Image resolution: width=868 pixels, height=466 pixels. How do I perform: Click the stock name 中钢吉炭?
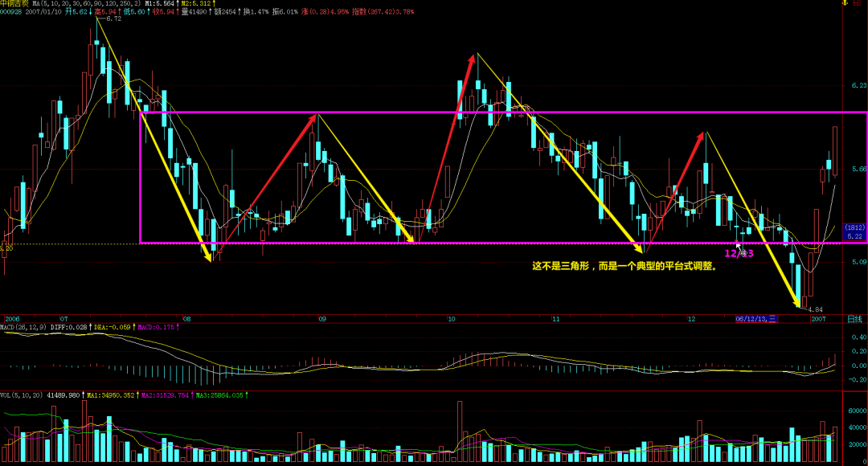pos(14,3)
